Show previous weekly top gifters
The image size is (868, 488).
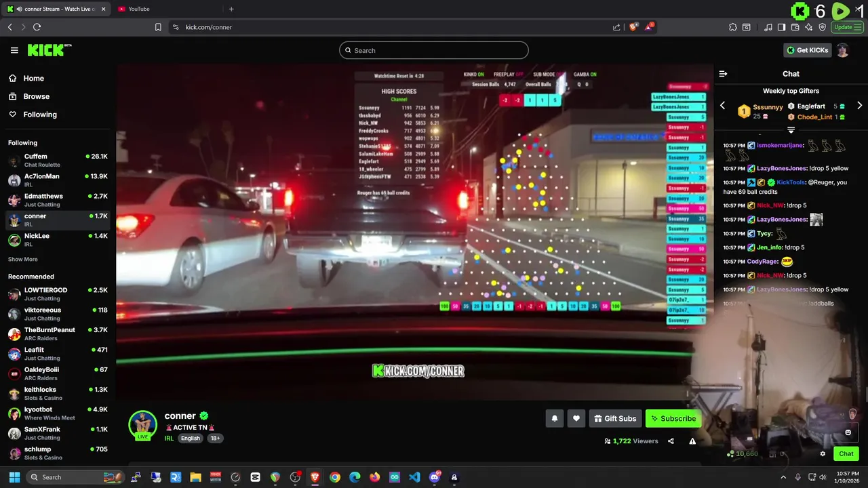(722, 106)
